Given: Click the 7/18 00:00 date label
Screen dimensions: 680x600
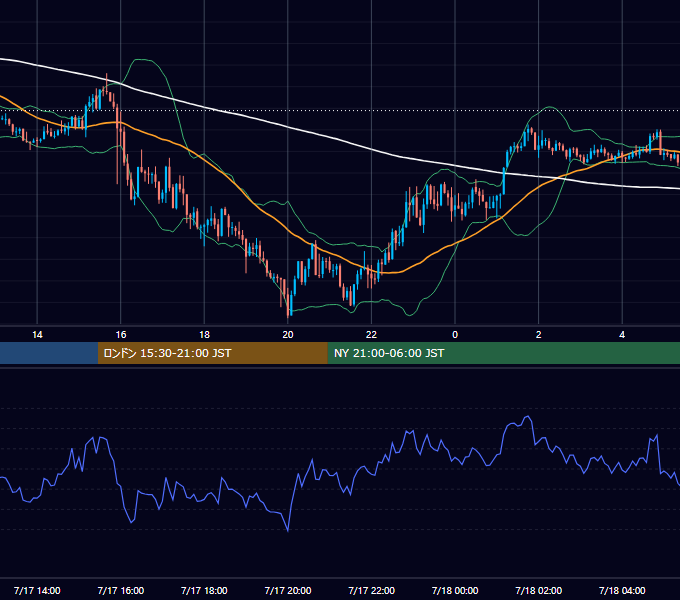Looking at the screenshot, I should [455, 590].
